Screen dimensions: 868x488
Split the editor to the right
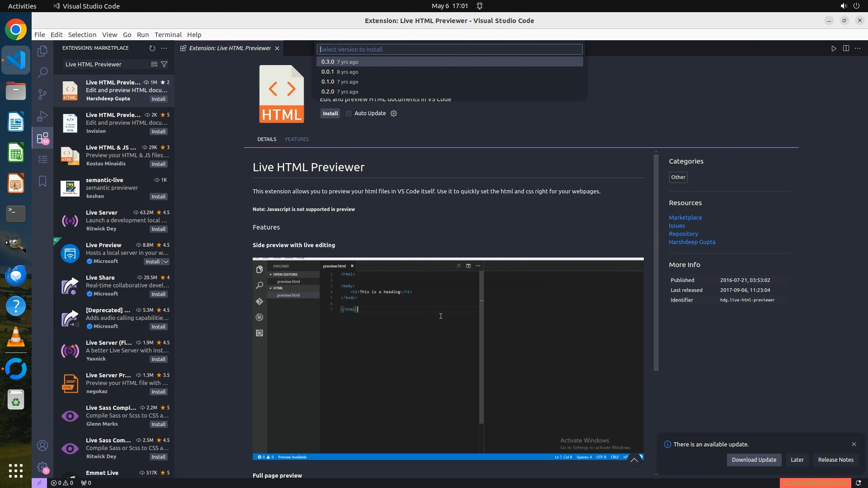(x=846, y=48)
